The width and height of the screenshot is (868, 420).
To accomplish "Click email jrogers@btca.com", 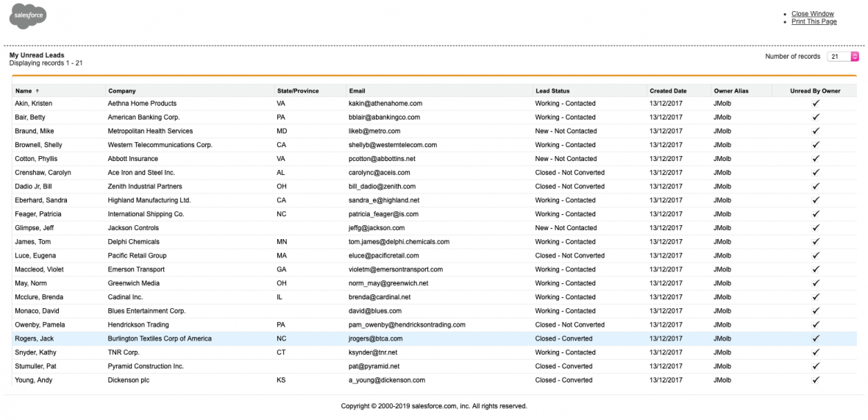I will (x=375, y=338).
